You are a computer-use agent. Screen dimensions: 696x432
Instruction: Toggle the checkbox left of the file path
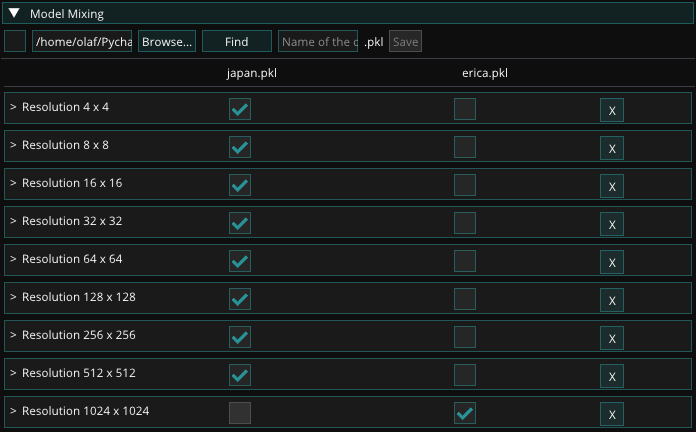pyautogui.click(x=15, y=41)
